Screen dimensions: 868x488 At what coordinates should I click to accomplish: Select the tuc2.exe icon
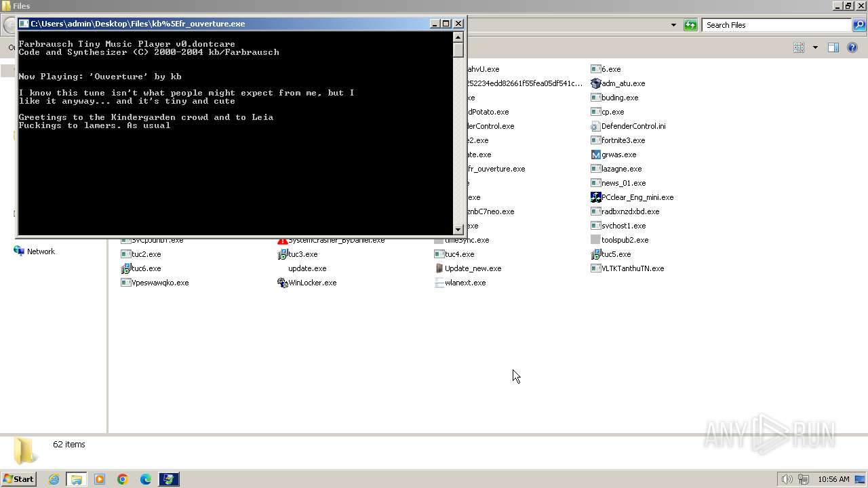pos(125,254)
